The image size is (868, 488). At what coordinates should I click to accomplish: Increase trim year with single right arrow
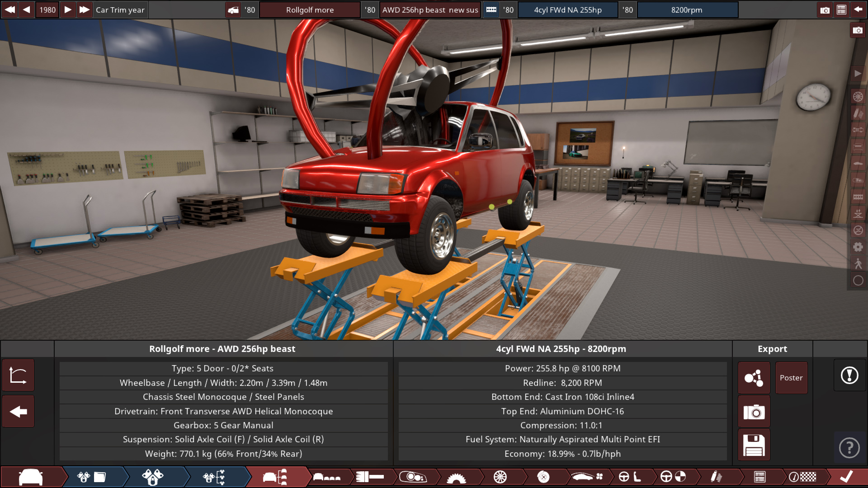click(x=67, y=9)
